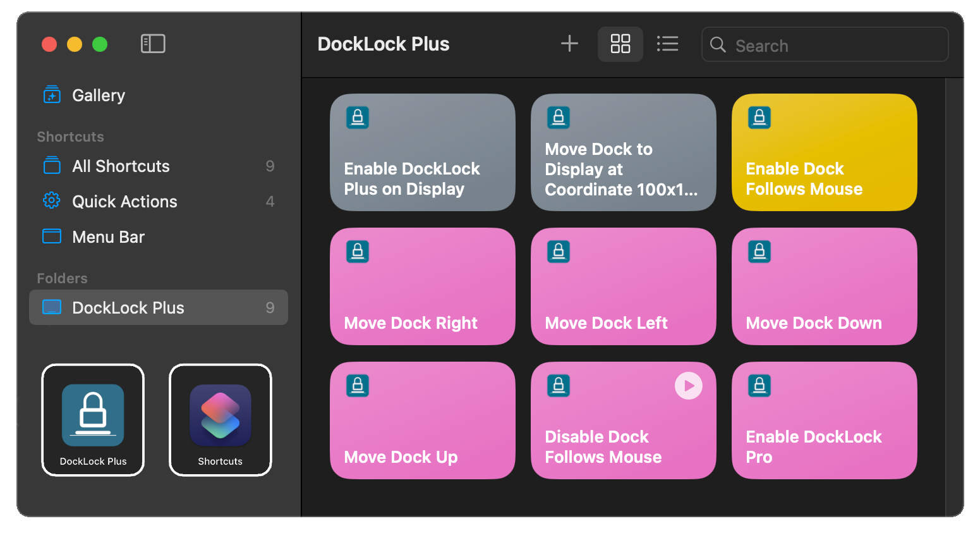Click the green full-screen window button

tap(100, 44)
